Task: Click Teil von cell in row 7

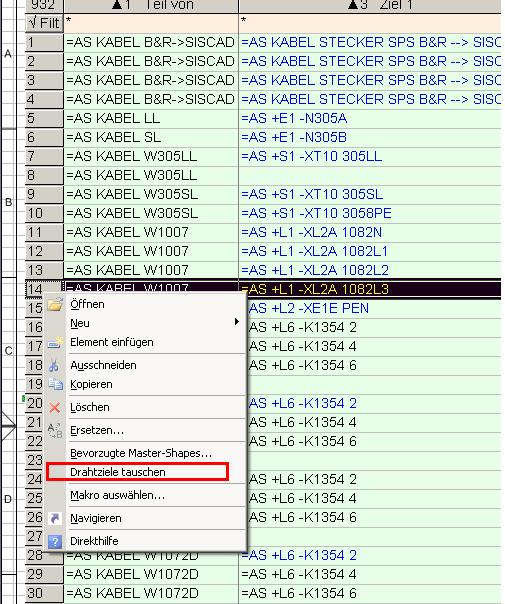Action: point(151,156)
